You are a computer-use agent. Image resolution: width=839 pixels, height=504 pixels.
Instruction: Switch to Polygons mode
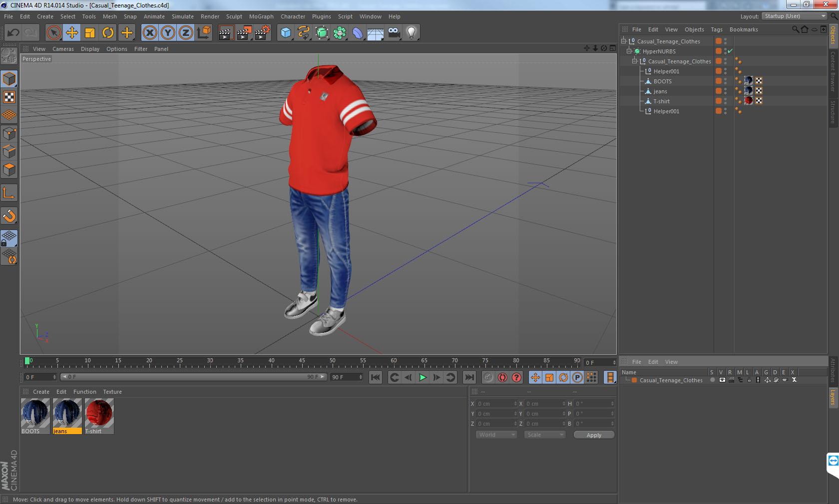coord(9,170)
